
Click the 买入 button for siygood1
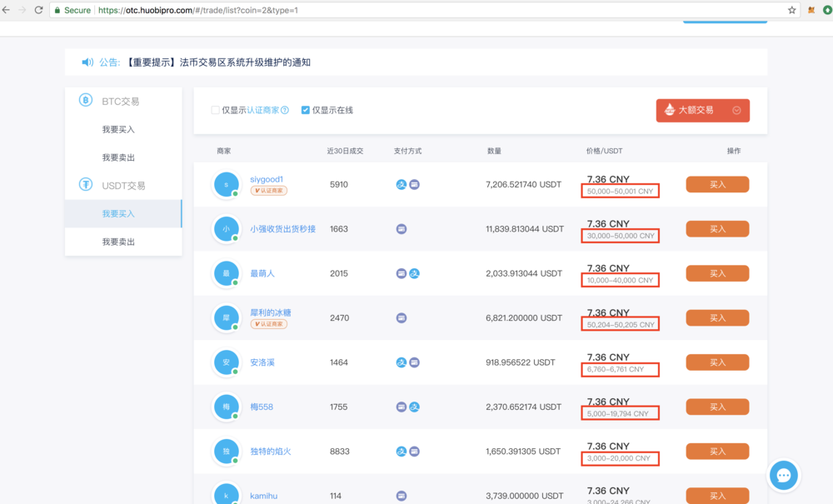(x=716, y=184)
